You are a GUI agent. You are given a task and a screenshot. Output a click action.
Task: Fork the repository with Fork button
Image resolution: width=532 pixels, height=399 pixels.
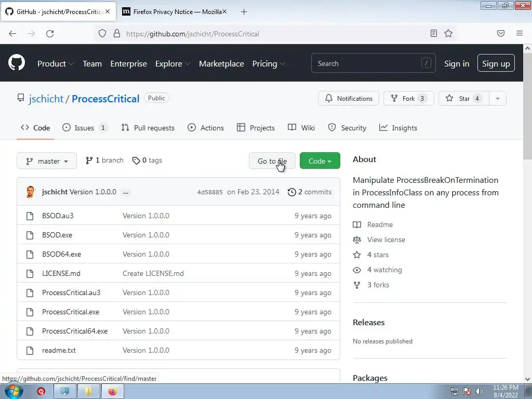tap(408, 98)
